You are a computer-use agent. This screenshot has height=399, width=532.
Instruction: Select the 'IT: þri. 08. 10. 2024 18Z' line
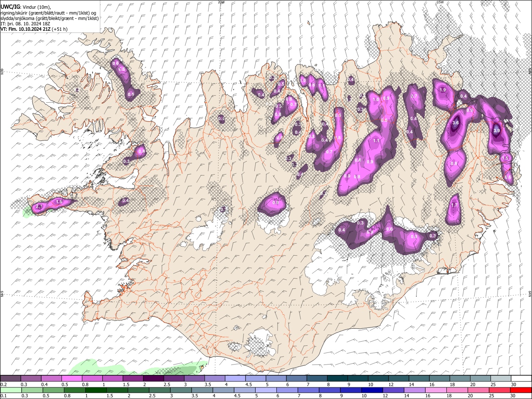[x=25, y=24]
